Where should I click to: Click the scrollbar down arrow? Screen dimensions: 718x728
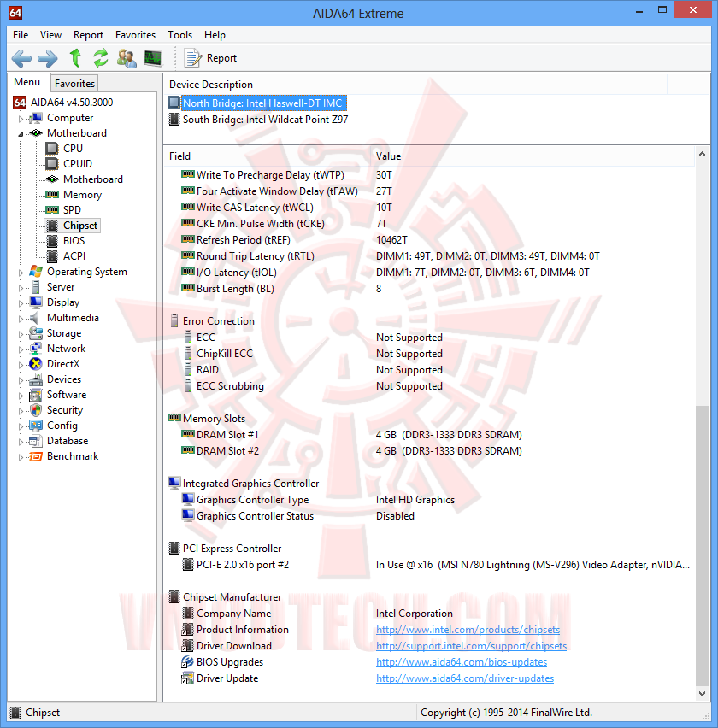point(703,693)
